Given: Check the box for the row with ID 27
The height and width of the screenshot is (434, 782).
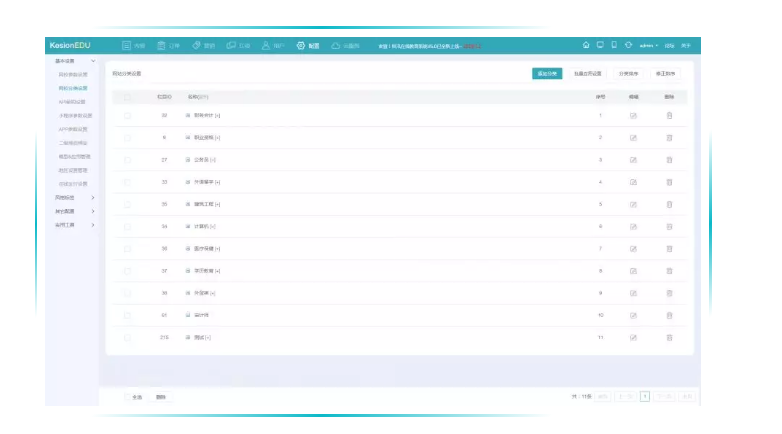Looking at the screenshot, I should pos(127,160).
